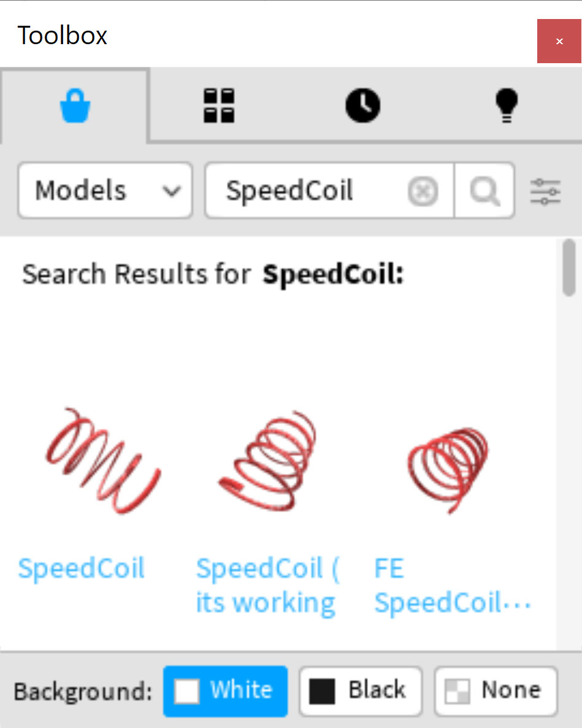Open the Creations lightbulb tab
This screenshot has height=728, width=582.
pyautogui.click(x=507, y=105)
